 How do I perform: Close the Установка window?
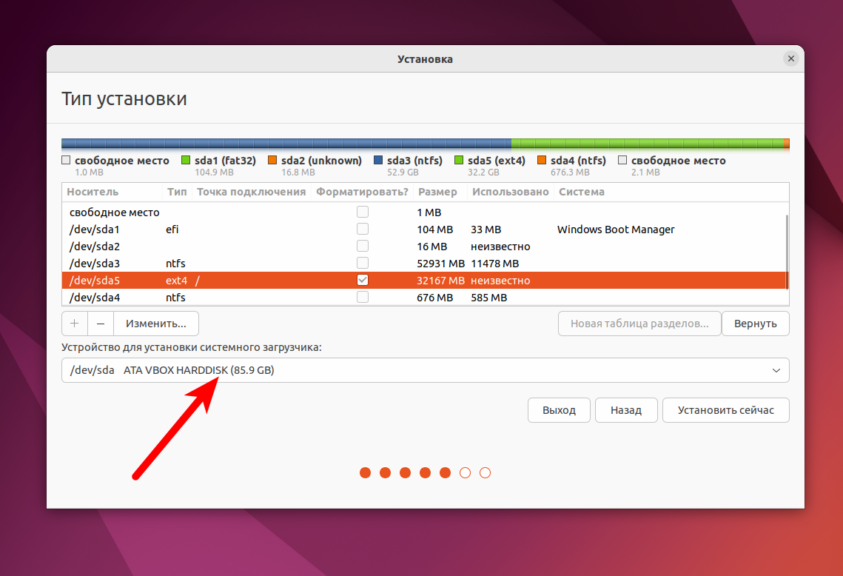(791, 59)
